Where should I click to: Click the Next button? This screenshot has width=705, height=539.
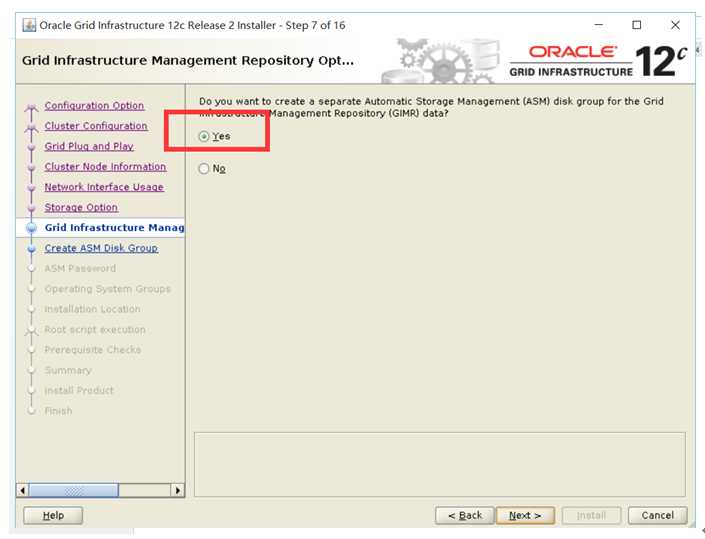click(x=525, y=515)
